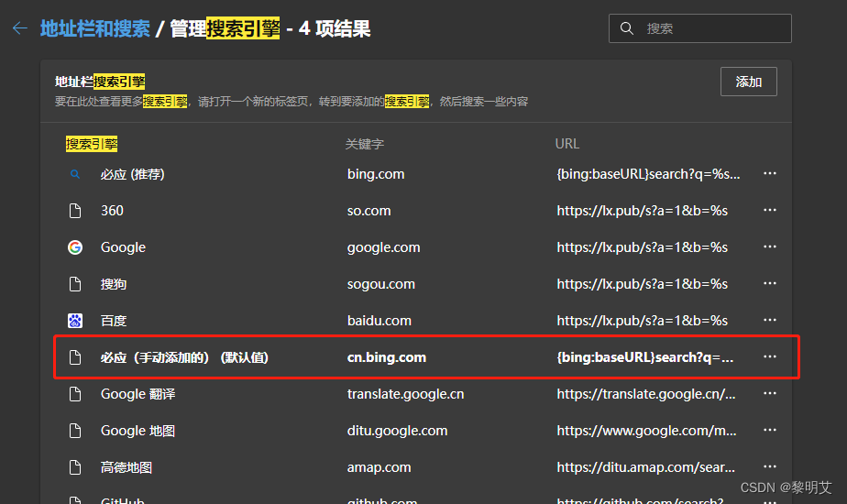847x504 pixels.
Task: Click the sogou.com keyword
Action: (380, 284)
